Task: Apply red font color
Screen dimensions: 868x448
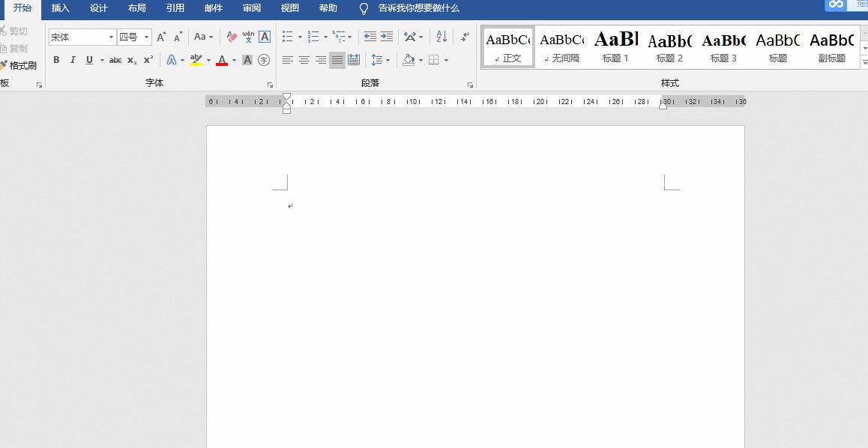Action: click(x=222, y=60)
